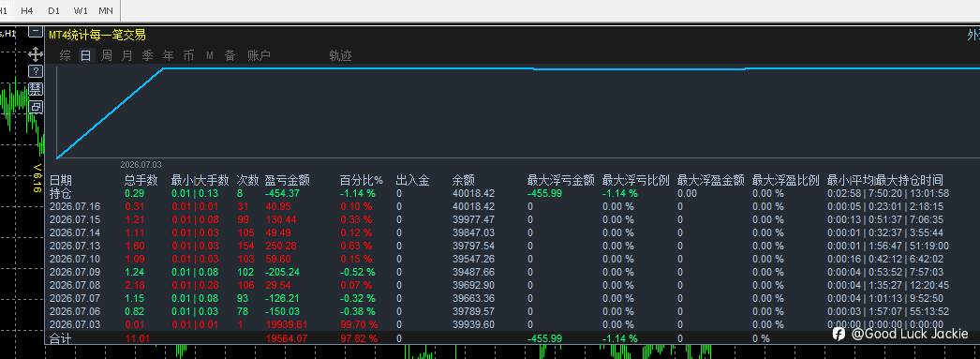980x359 pixels.
Task: Switch to the M tab
Action: (x=210, y=55)
